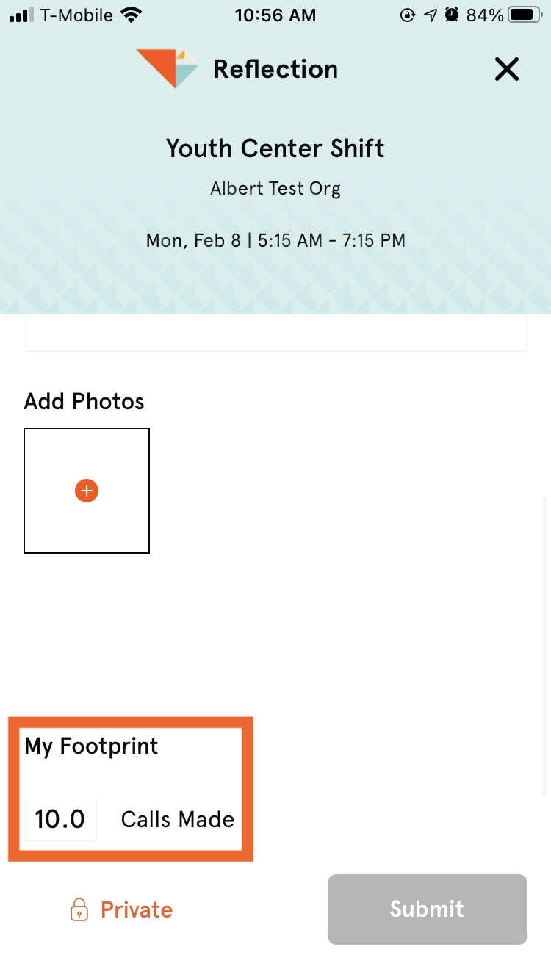Close the Reflection screen with X
The width and height of the screenshot is (551, 980).
point(506,70)
